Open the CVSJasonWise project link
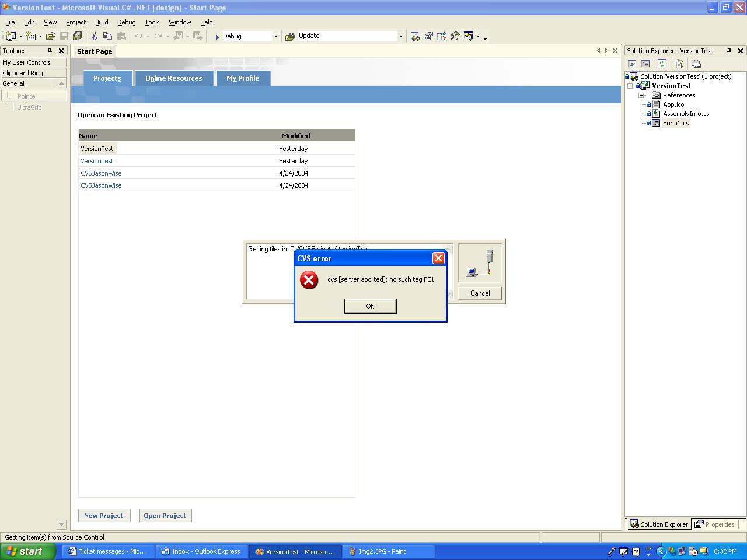Image resolution: width=747 pixels, height=560 pixels. pos(101,173)
